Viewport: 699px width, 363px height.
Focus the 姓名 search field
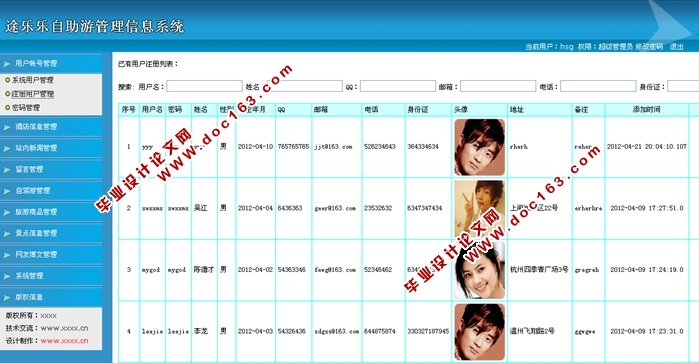(304, 86)
